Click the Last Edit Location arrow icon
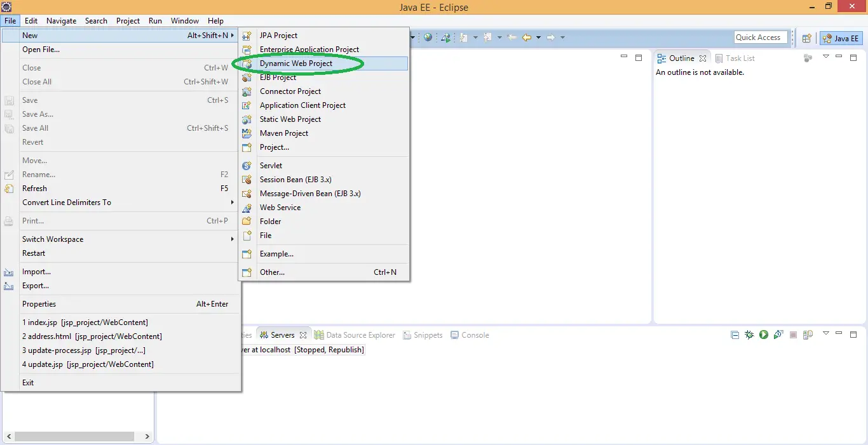Image resolution: width=868 pixels, height=445 pixels. coord(513,37)
